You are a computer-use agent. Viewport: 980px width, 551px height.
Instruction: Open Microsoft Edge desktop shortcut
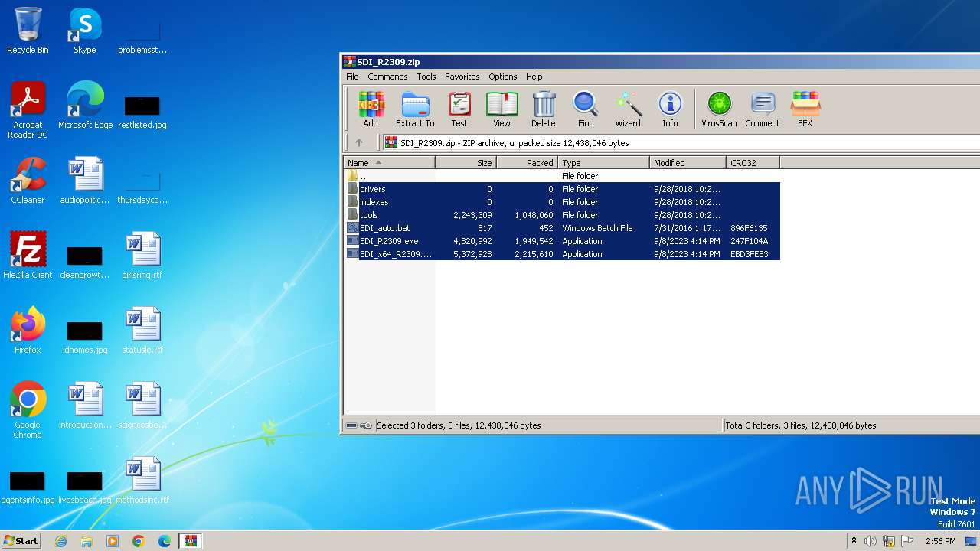[85, 106]
